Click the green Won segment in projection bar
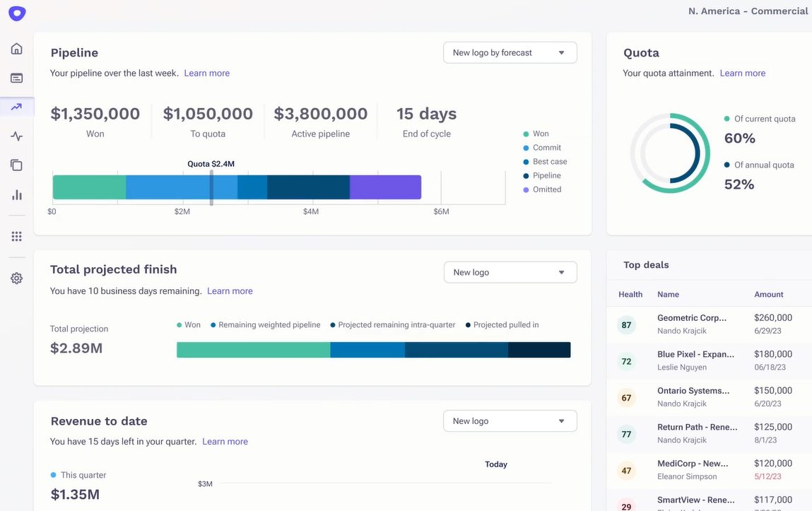Image resolution: width=812 pixels, height=511 pixels. pos(253,350)
